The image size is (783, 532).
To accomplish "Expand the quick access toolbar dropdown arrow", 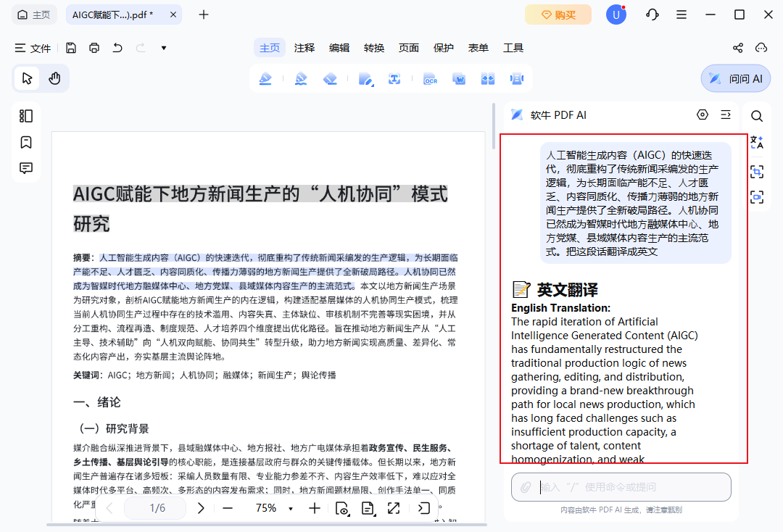I will coord(164,48).
